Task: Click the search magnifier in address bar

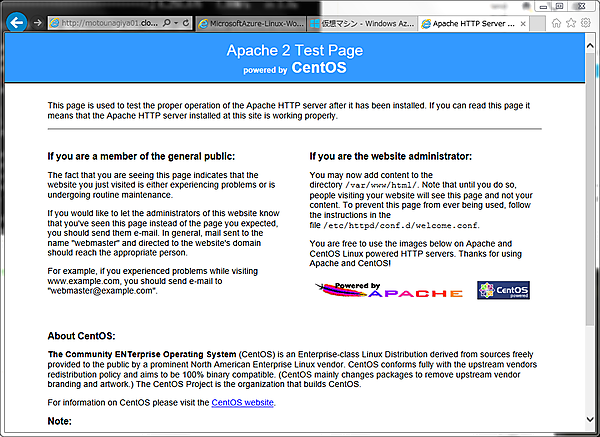Action: pos(166,23)
